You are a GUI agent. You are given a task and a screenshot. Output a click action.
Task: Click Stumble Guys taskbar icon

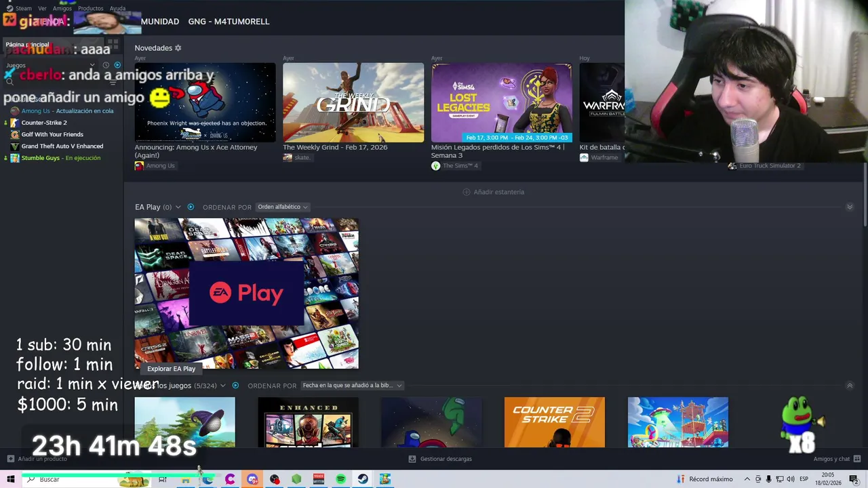pyautogui.click(x=385, y=479)
